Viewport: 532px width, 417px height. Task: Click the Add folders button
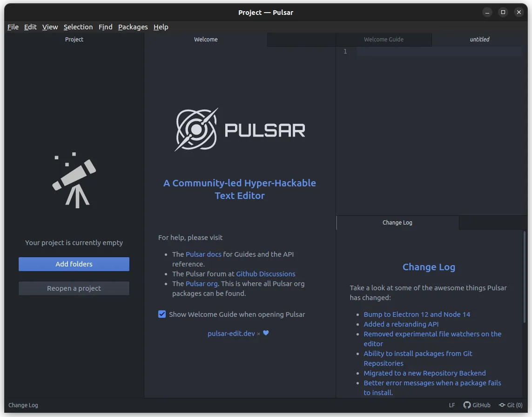tap(74, 264)
